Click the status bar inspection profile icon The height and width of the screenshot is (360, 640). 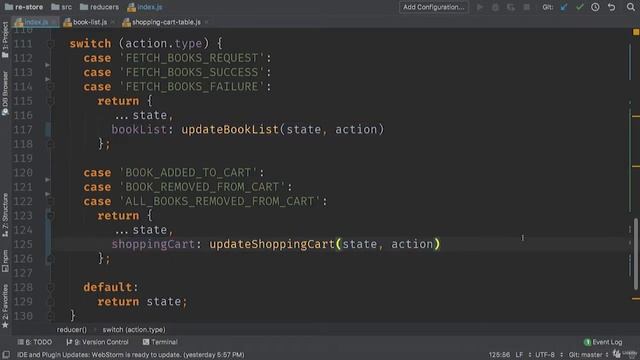click(617, 354)
